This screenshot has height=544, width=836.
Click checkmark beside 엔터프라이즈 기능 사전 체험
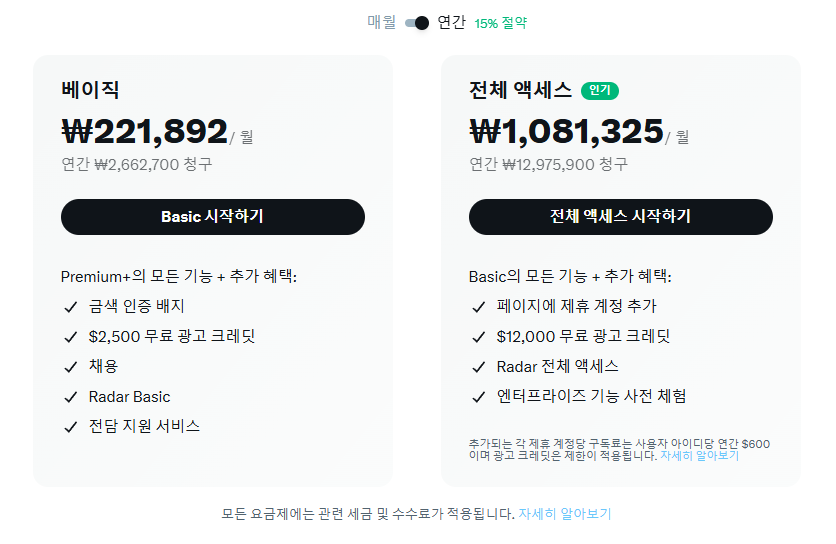coord(478,397)
